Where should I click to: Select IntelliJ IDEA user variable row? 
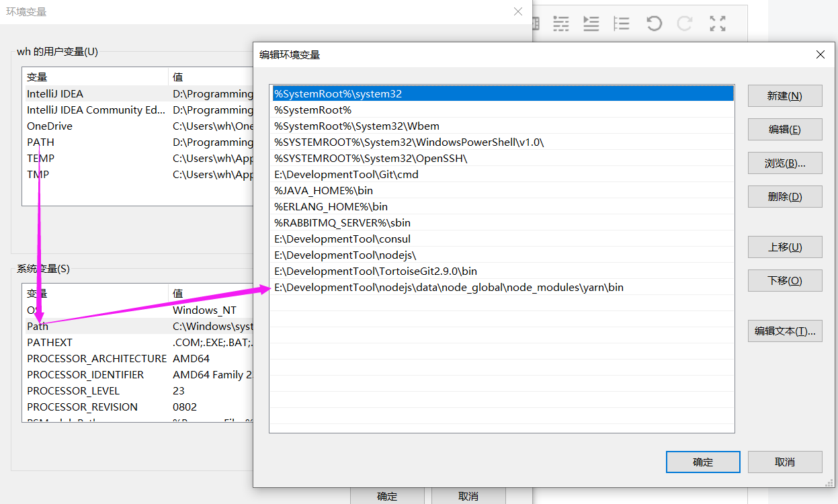pos(138,93)
